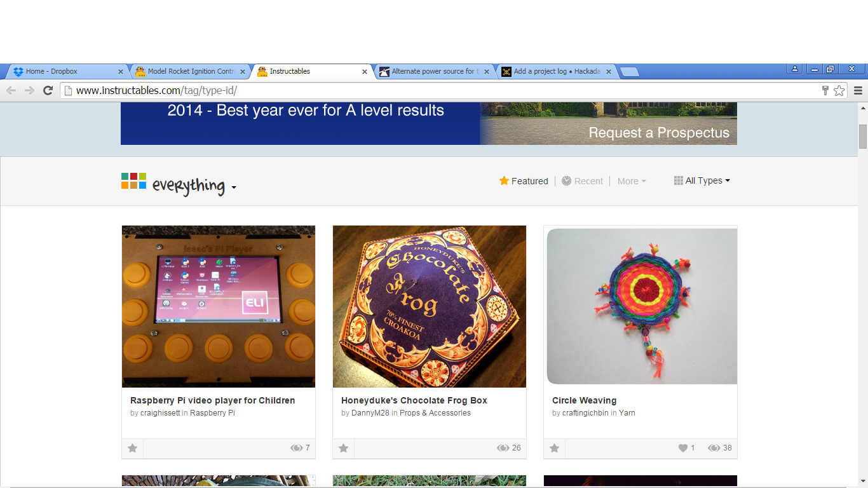Expand the everything category dropdown

pos(234,187)
